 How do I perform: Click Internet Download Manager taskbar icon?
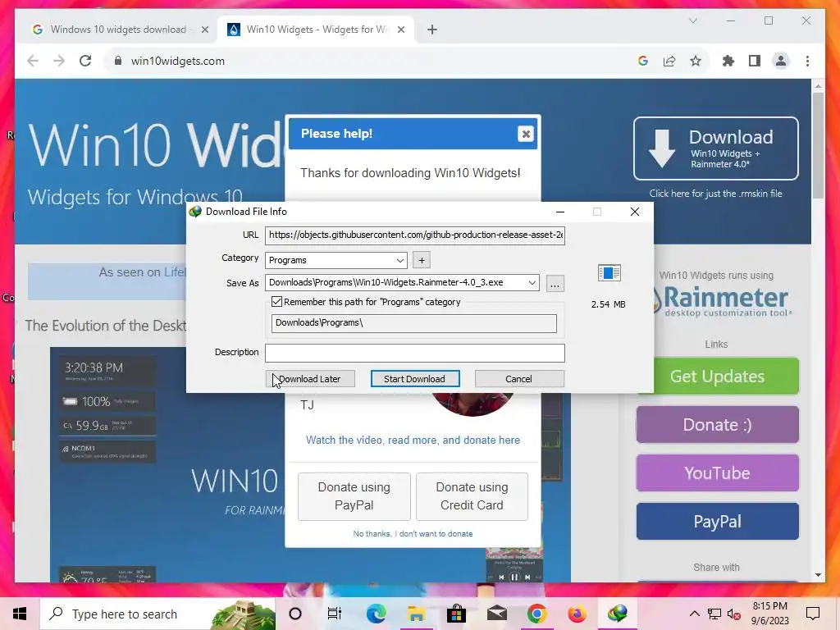coord(617,614)
